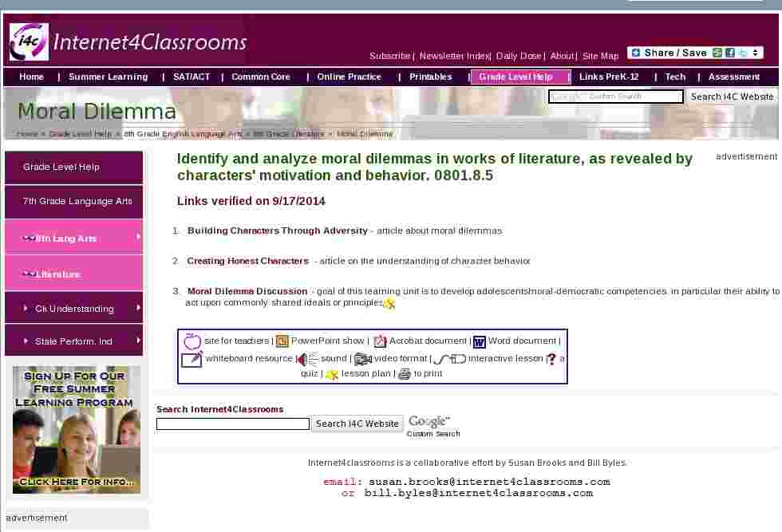Select the SAT/ACT menu item
This screenshot has height=532, width=782.
click(x=192, y=77)
